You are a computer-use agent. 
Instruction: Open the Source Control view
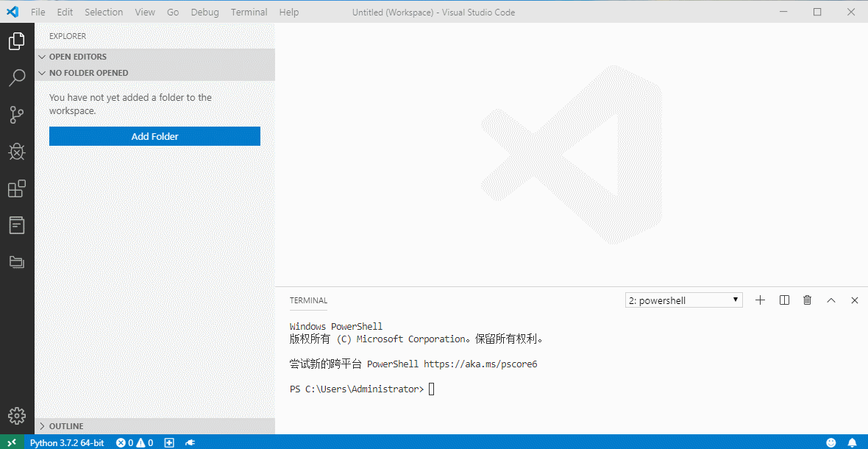pyautogui.click(x=17, y=115)
